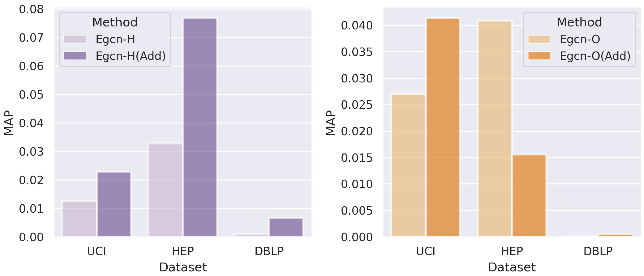Click the light purple Egcn-H bar for UCI
This screenshot has width=644, height=276.
[79, 219]
